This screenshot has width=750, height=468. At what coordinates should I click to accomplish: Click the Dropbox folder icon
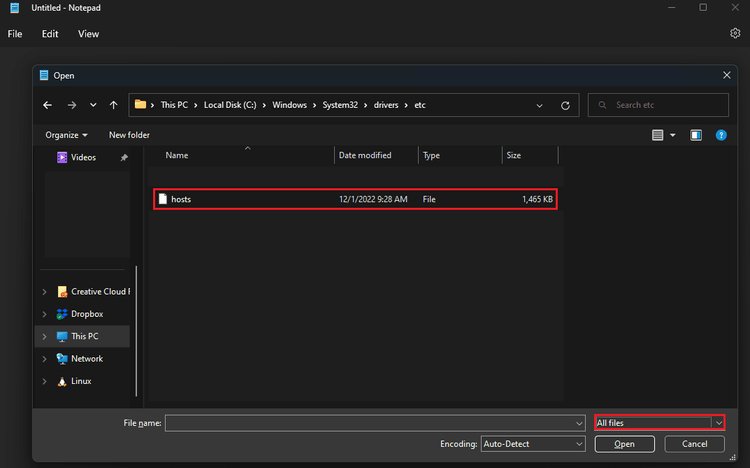pos(62,314)
